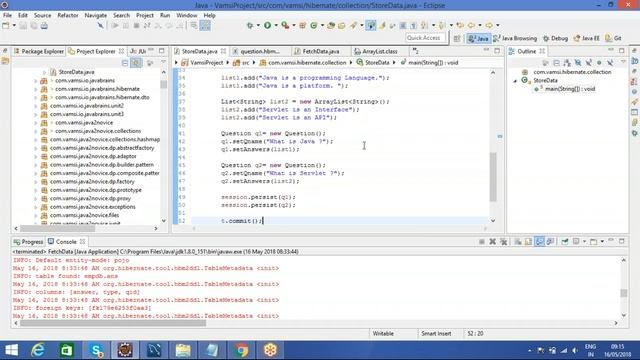This screenshot has height=360, width=640.
Task: Switch to Git perspective
Action: tap(614, 38)
